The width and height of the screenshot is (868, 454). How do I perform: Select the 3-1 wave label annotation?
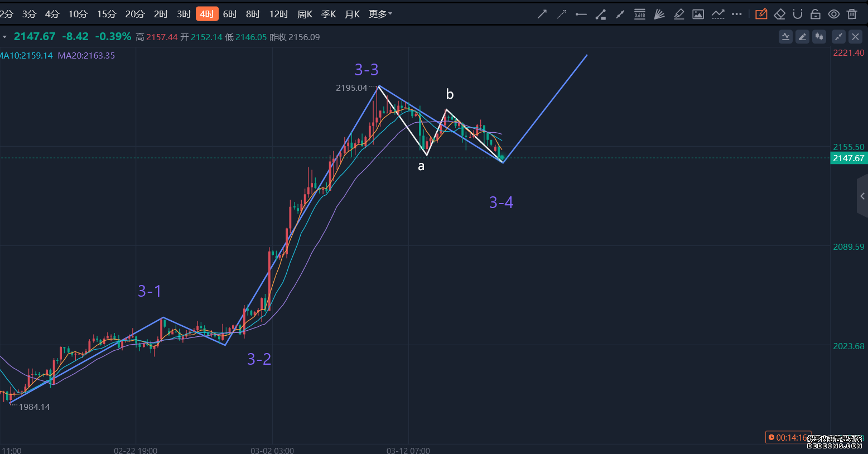(x=150, y=291)
